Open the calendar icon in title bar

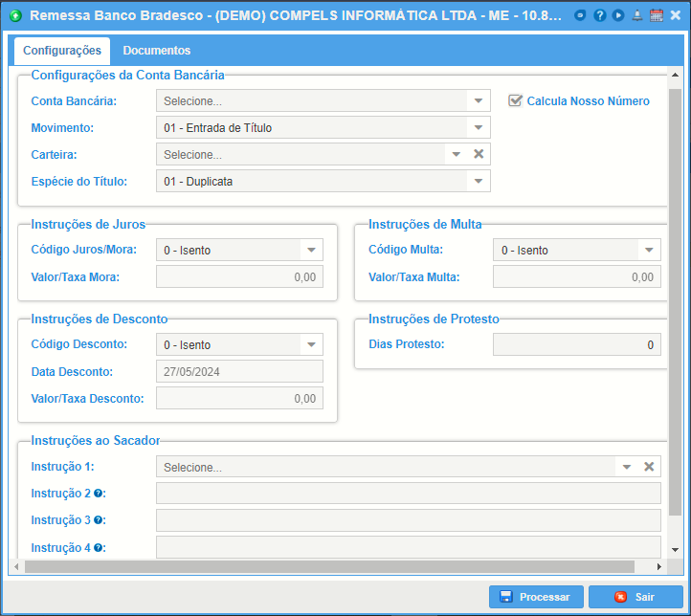point(657,15)
